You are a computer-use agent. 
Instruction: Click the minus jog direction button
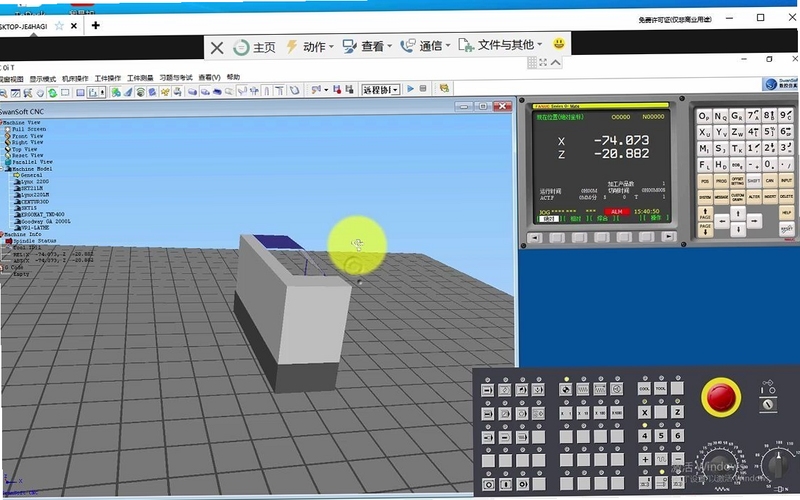678,459
